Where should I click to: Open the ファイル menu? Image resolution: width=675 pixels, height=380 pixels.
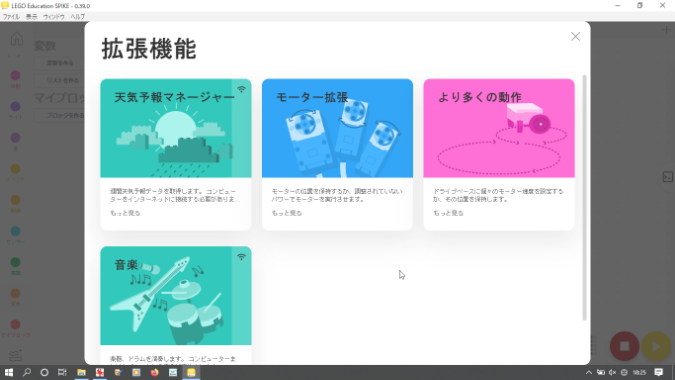coord(11,17)
